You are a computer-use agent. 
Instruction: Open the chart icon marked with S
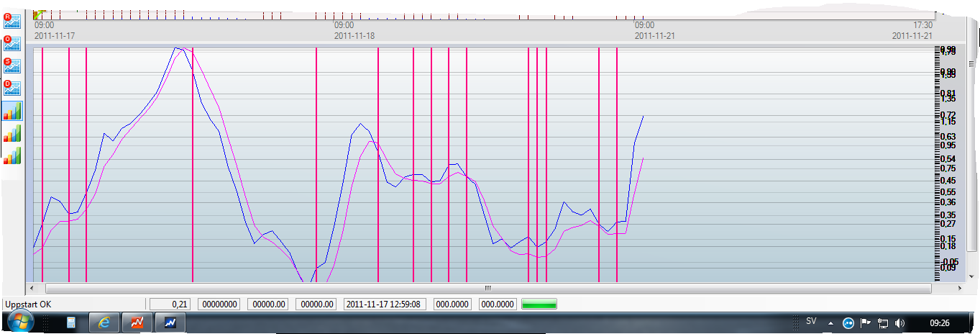point(12,66)
